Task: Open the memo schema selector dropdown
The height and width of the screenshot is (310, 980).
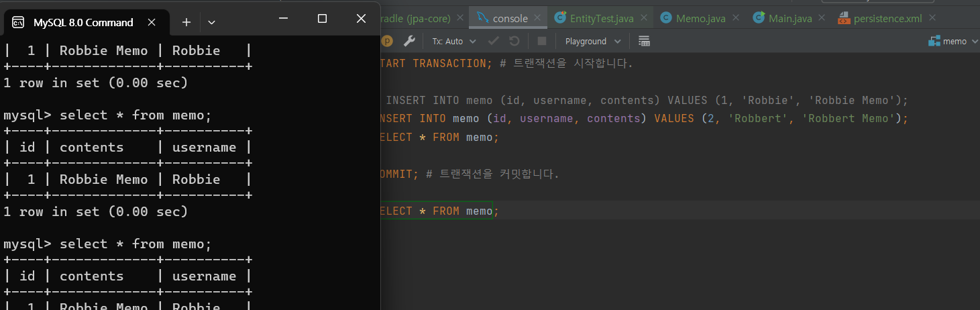Action: tap(952, 41)
